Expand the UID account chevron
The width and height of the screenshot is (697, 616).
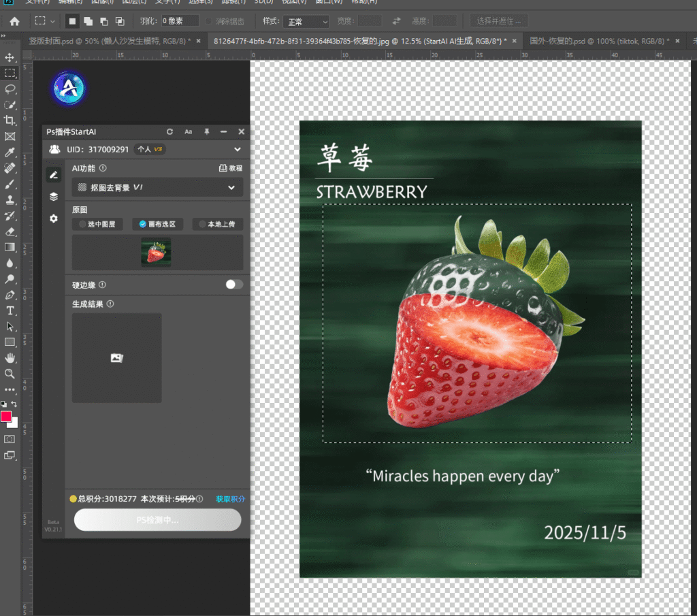point(237,149)
